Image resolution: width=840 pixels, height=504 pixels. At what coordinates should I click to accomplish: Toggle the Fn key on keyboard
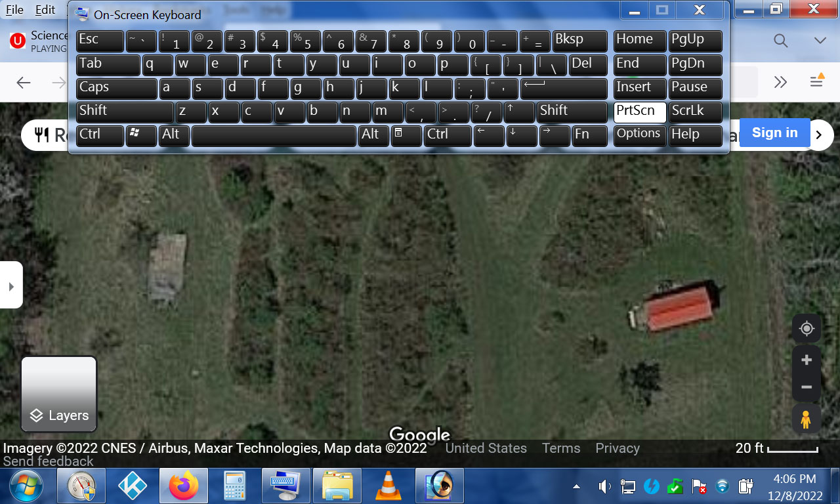click(x=589, y=135)
